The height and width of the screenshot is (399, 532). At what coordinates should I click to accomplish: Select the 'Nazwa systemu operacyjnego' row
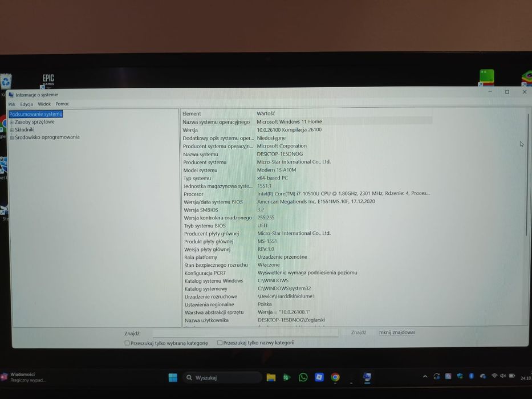pyautogui.click(x=307, y=122)
